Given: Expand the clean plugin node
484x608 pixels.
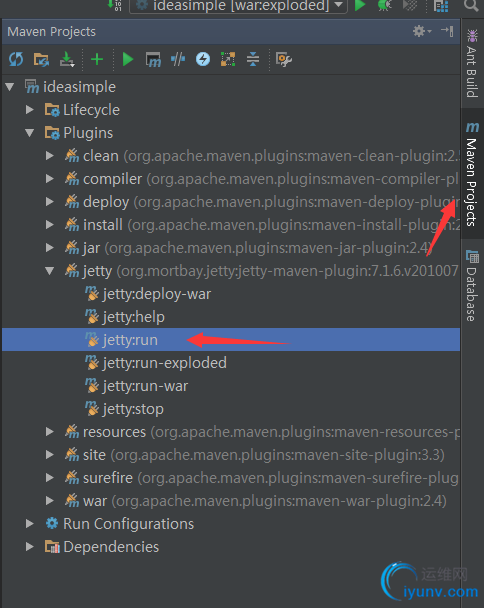Looking at the screenshot, I should [50, 156].
